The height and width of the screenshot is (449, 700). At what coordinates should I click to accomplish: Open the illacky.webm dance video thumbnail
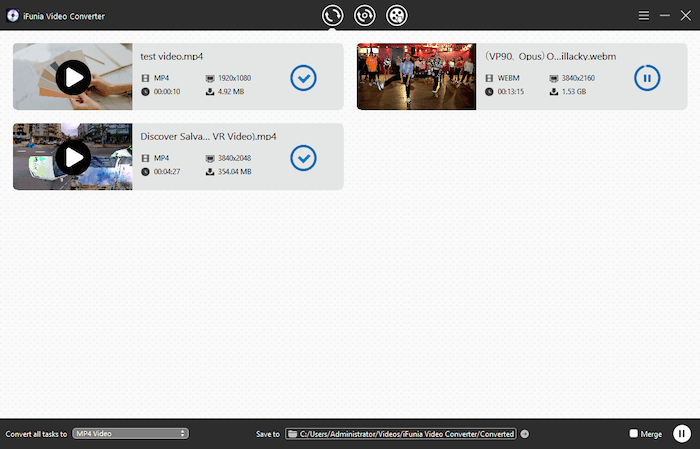click(417, 77)
